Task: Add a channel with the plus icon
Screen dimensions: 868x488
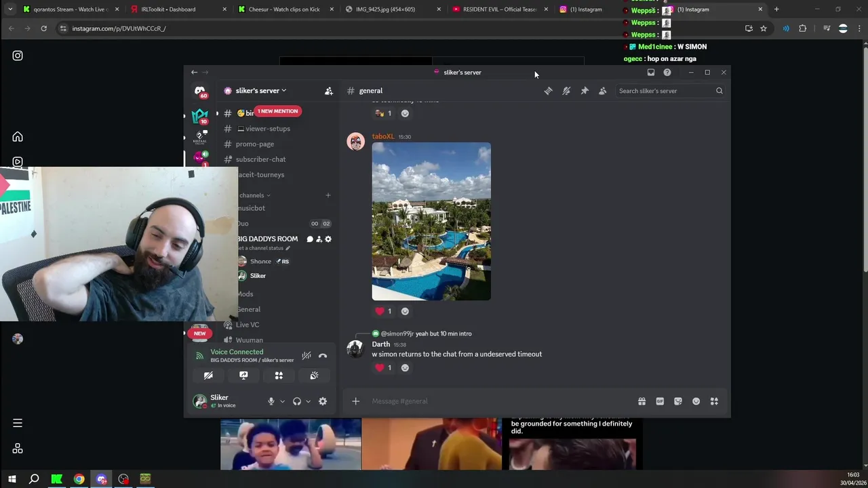Action: [x=328, y=195]
